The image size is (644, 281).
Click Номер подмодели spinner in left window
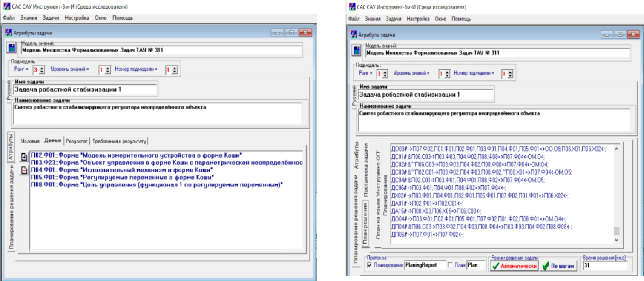coord(175,70)
